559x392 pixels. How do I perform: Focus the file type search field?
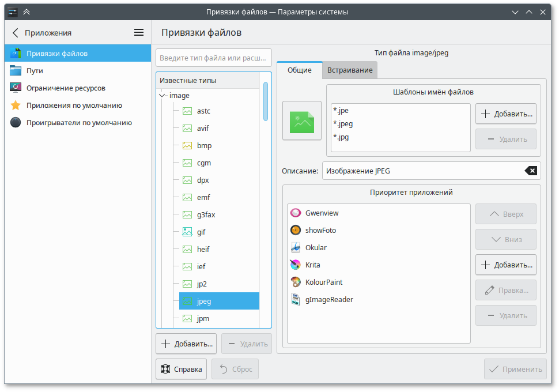[213, 58]
